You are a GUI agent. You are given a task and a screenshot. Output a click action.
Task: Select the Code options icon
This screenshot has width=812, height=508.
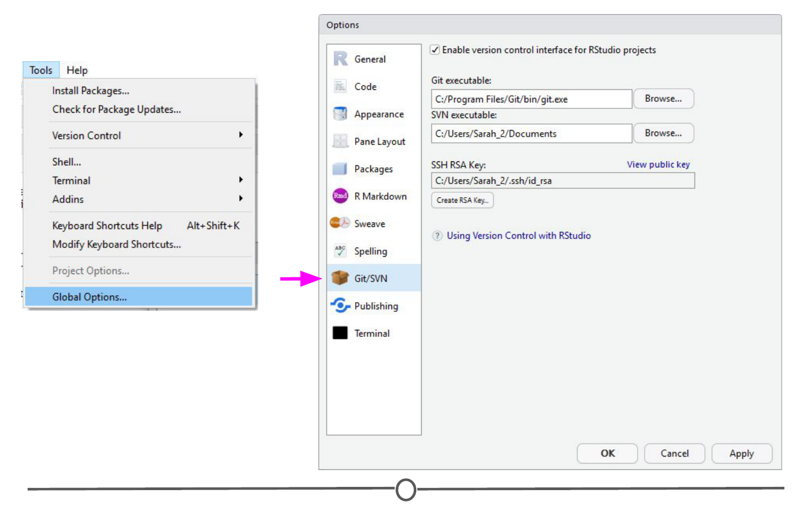340,86
